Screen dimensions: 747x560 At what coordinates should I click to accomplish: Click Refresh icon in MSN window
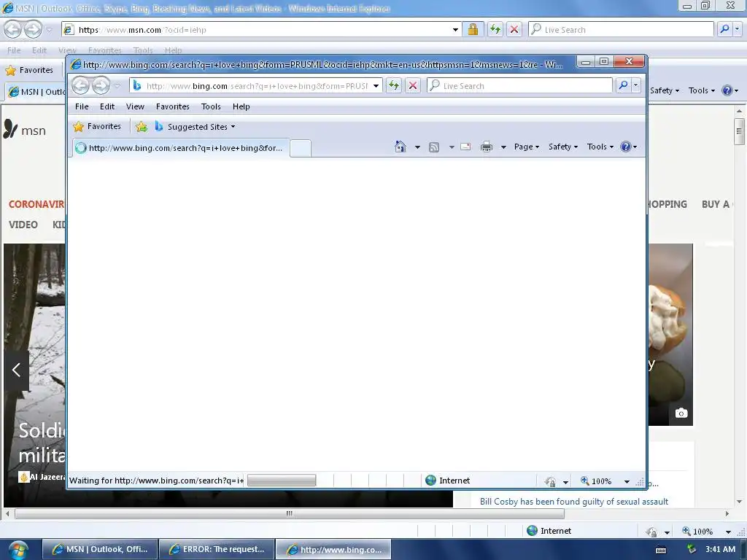(495, 29)
